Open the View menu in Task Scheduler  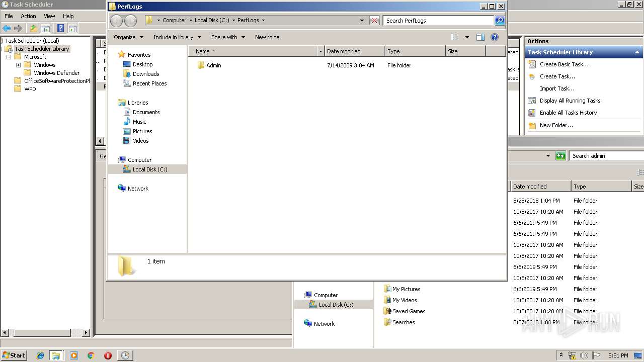point(49,16)
